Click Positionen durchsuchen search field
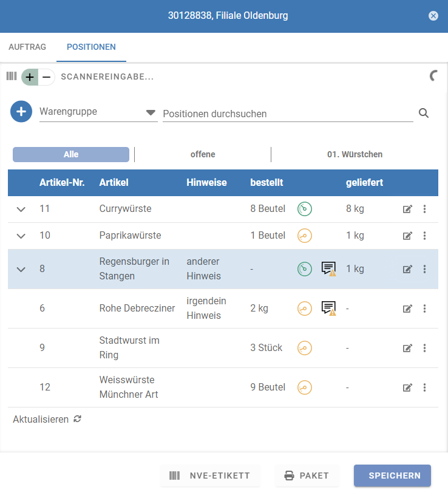Viewport: 448px width, 498px height. (288, 114)
